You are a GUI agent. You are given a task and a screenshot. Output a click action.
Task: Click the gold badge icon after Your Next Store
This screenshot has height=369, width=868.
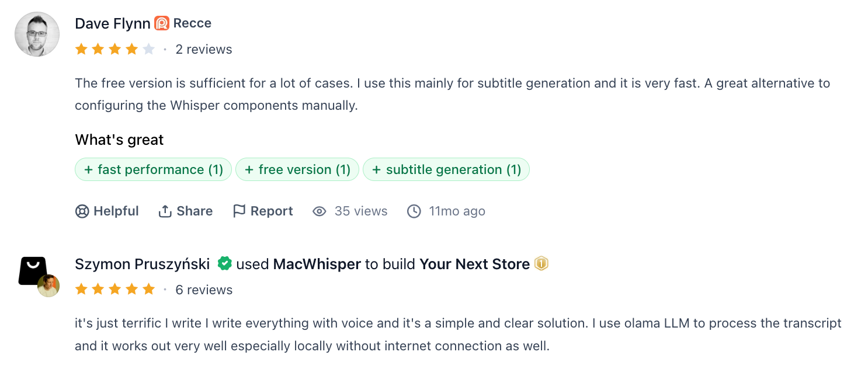pyautogui.click(x=540, y=264)
